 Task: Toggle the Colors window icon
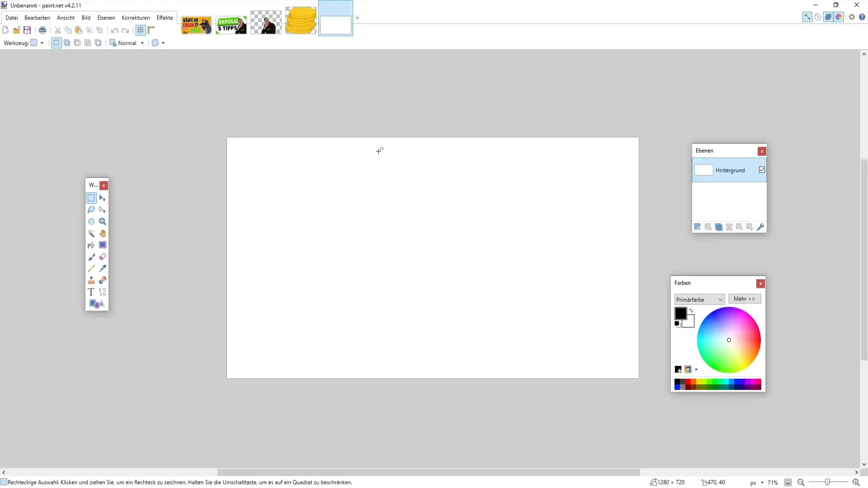[839, 17]
